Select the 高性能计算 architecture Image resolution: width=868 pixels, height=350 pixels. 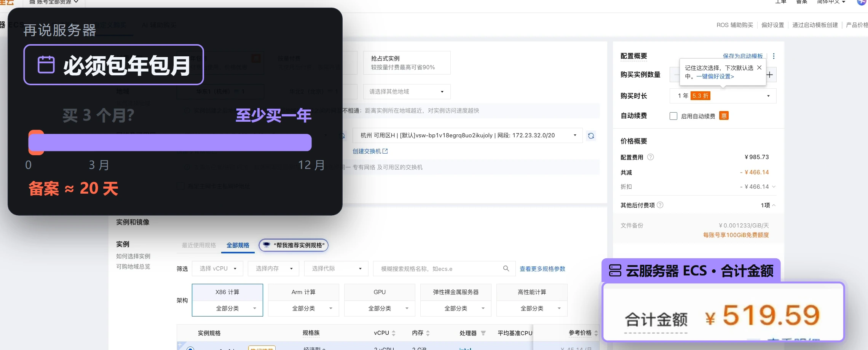pos(532,292)
